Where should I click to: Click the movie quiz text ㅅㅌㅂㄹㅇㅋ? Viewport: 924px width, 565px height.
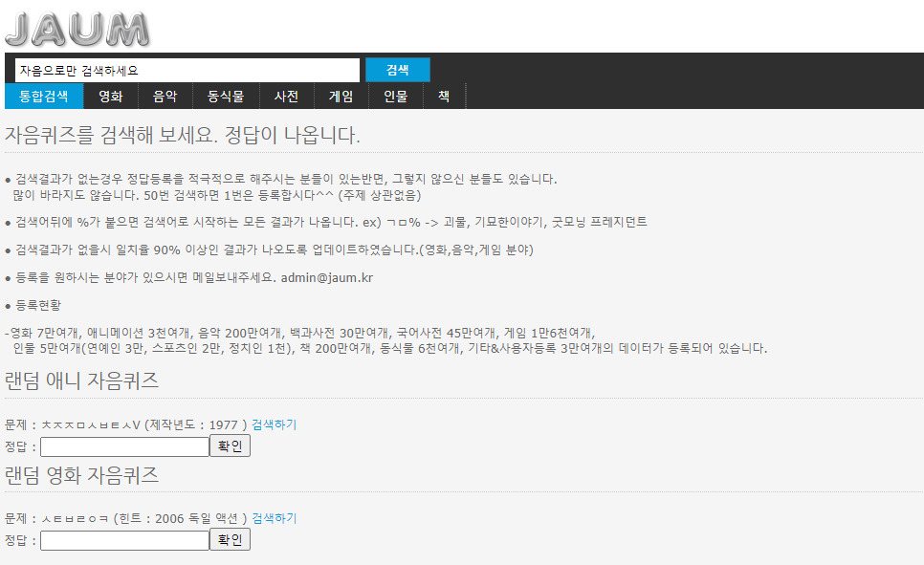click(76, 518)
